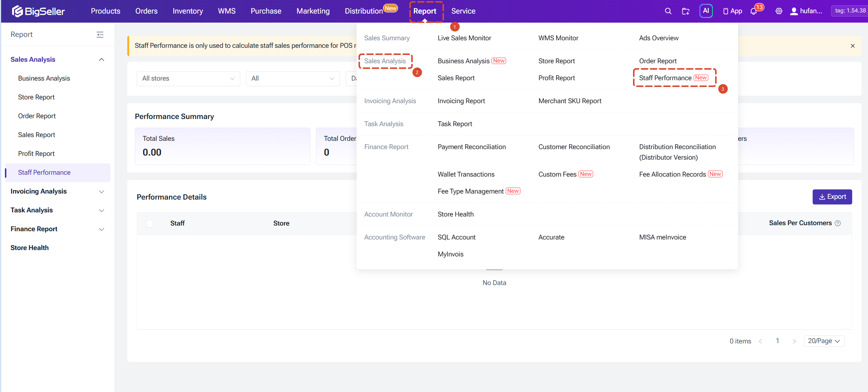868x392 pixels.
Task: Click the Sales Per Customers help icon
Action: tap(838, 223)
